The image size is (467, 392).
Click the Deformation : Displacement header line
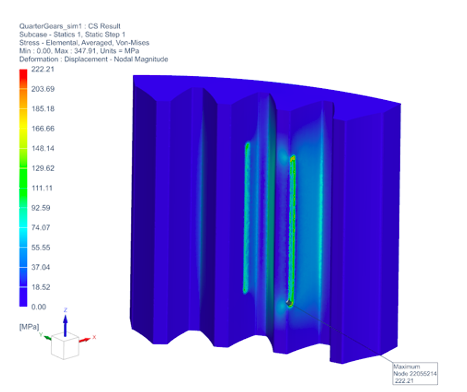click(93, 59)
